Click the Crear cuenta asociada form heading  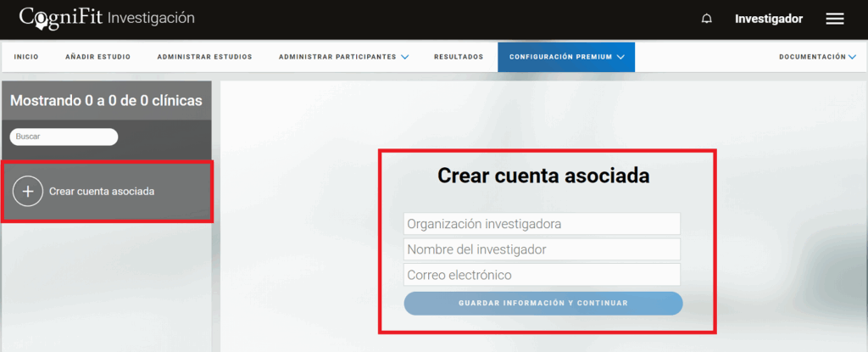542,176
